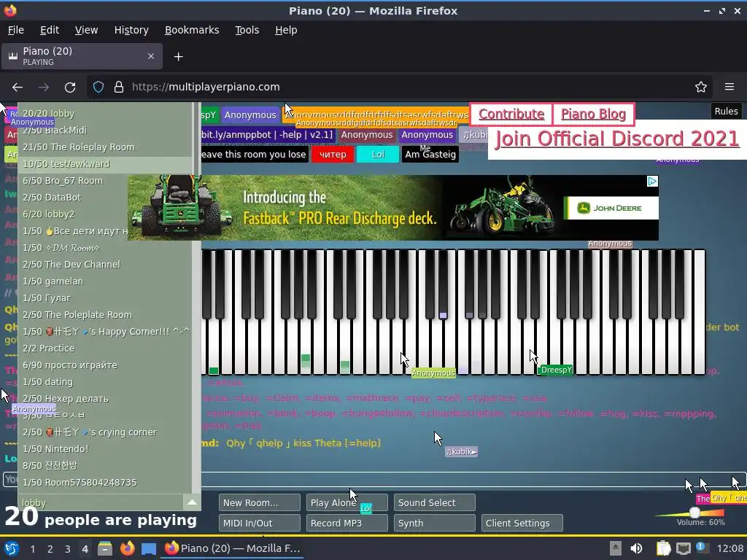
Task: Click the network monitor tray icon
Action: (x=683, y=548)
